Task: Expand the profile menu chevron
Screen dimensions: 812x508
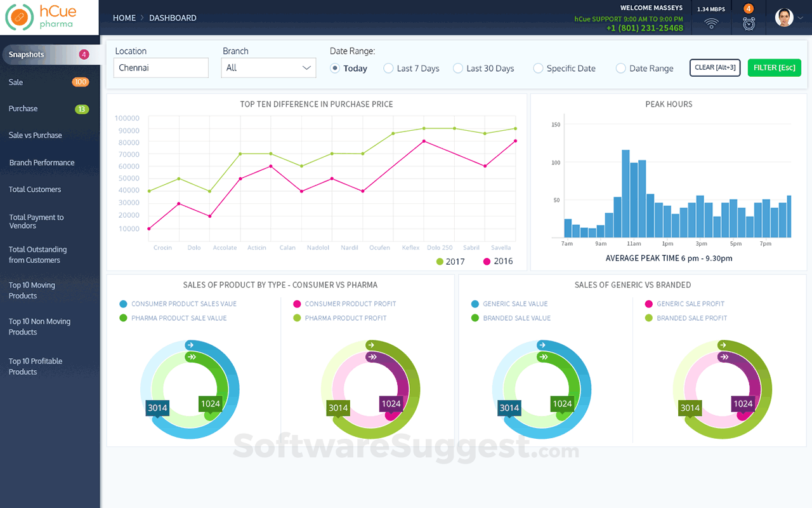Action: [x=800, y=17]
